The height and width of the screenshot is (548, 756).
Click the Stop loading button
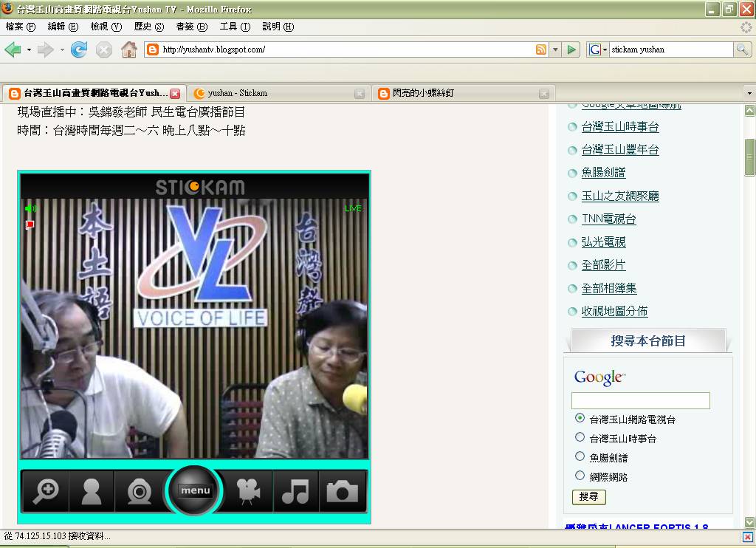(103, 49)
